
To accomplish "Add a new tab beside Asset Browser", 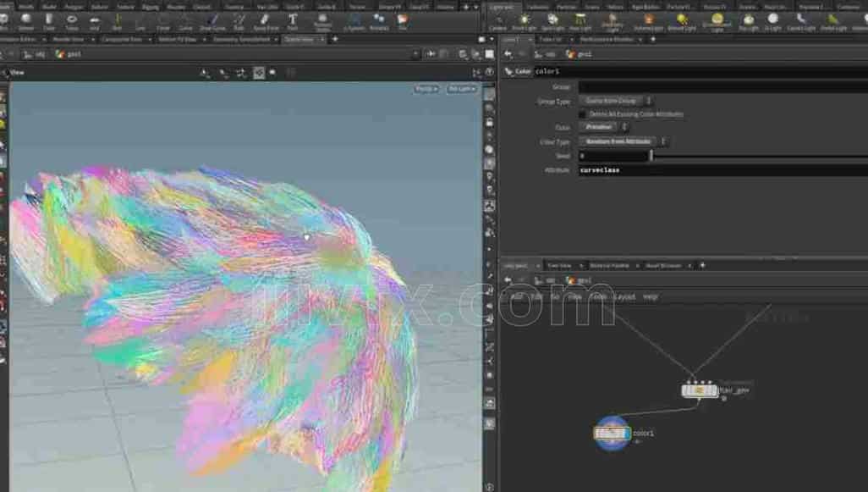I will 702,266.
